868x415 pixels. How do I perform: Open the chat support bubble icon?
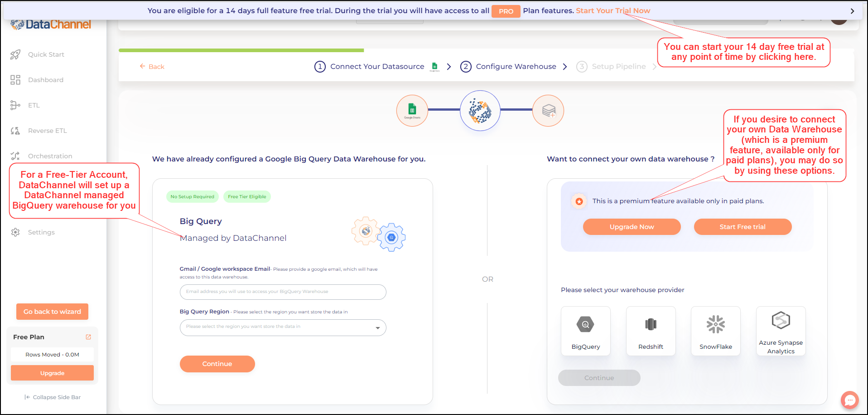pos(850,400)
